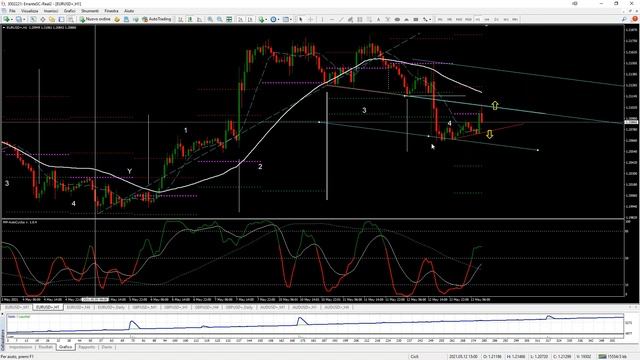The height and width of the screenshot is (360, 640).
Task: Select the Text tool (A icon)
Action: pyautogui.click(x=378, y=19)
